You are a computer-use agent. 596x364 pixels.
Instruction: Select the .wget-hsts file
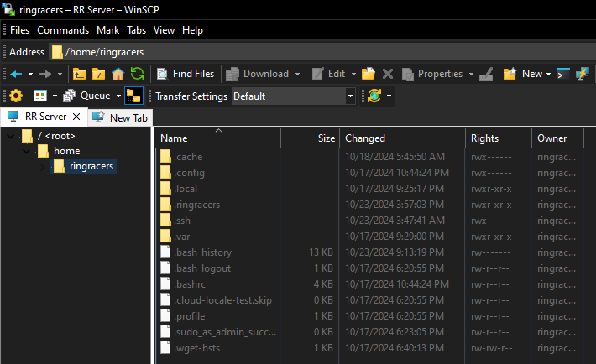[197, 348]
